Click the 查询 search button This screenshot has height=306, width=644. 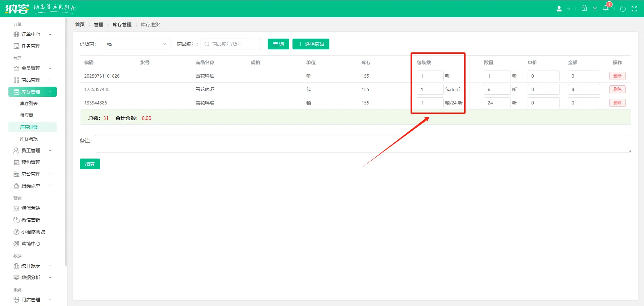tap(278, 44)
